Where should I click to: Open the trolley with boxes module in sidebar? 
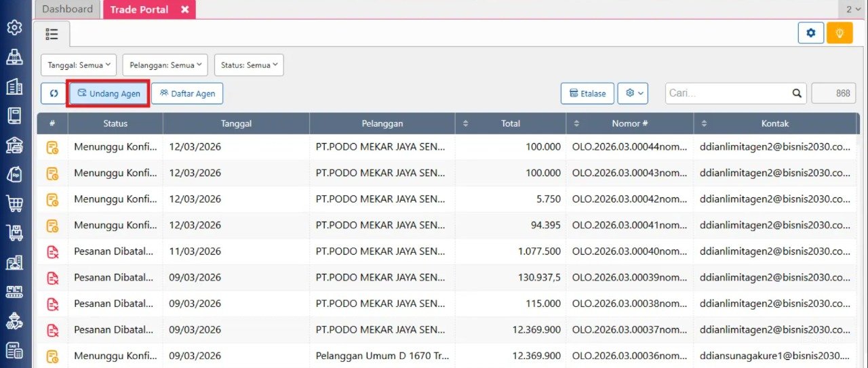click(14, 233)
